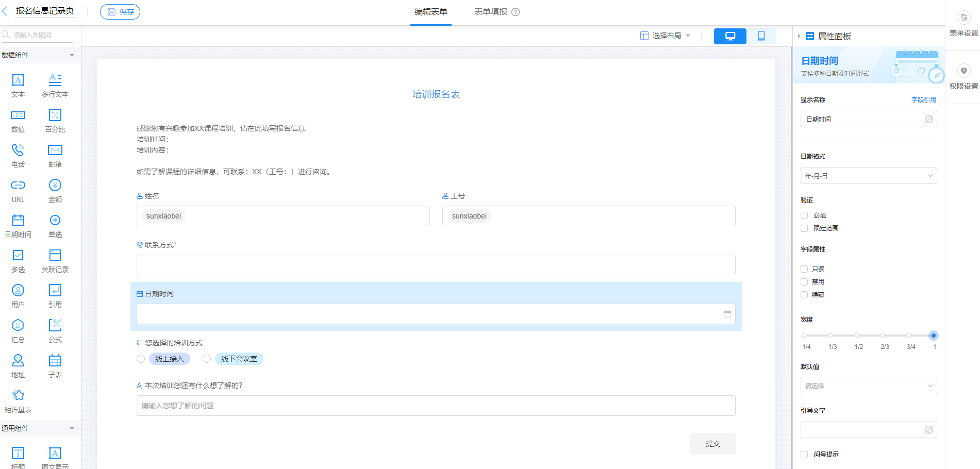
Task: Stay on the 编辑表单 tab
Action: 430,11
